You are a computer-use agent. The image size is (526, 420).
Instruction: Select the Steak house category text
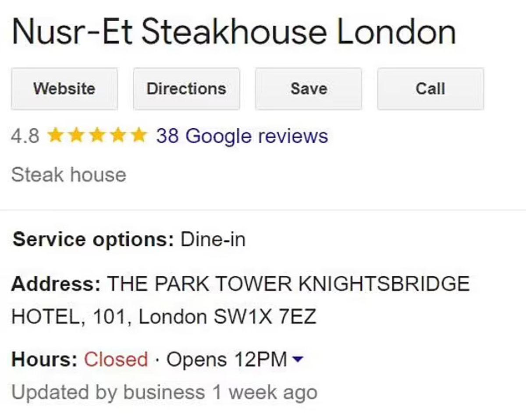click(x=69, y=175)
